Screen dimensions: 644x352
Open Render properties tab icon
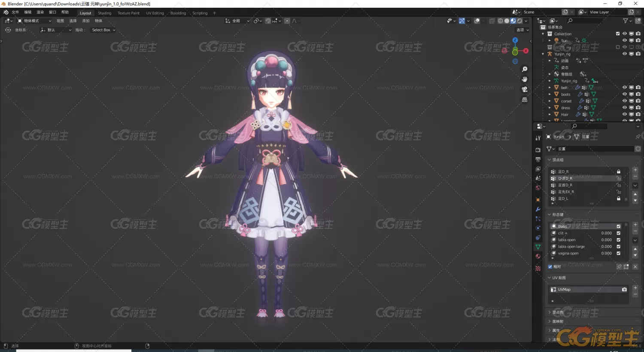pyautogui.click(x=538, y=150)
